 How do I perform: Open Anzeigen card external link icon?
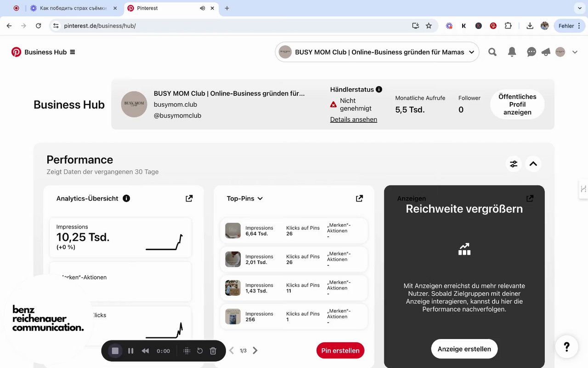coord(530,198)
